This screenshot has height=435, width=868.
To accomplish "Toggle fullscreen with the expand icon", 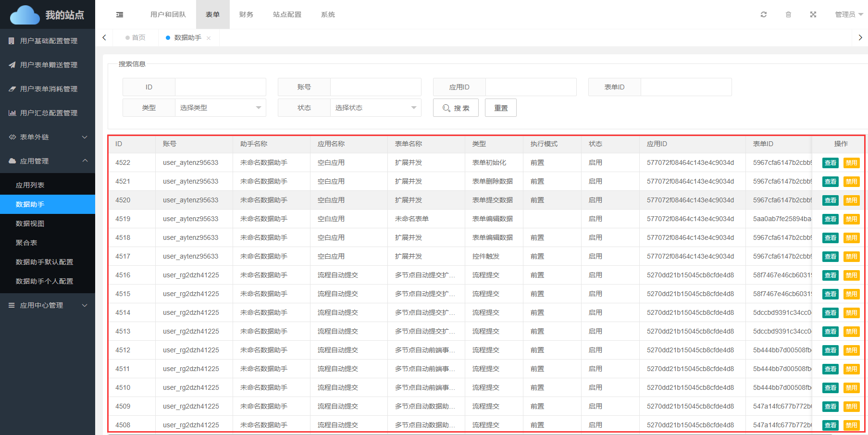I will (x=813, y=14).
